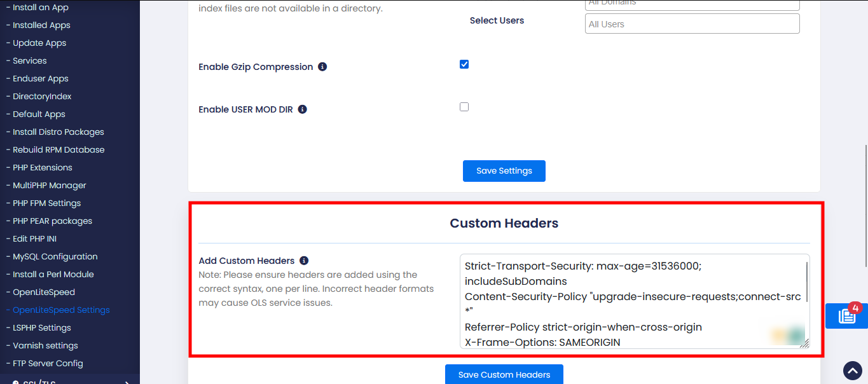Open the All Domains select field

pyautogui.click(x=692, y=4)
